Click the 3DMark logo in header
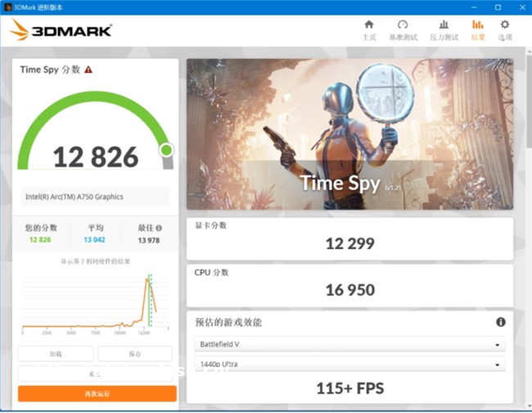The image size is (532, 413). (x=61, y=31)
